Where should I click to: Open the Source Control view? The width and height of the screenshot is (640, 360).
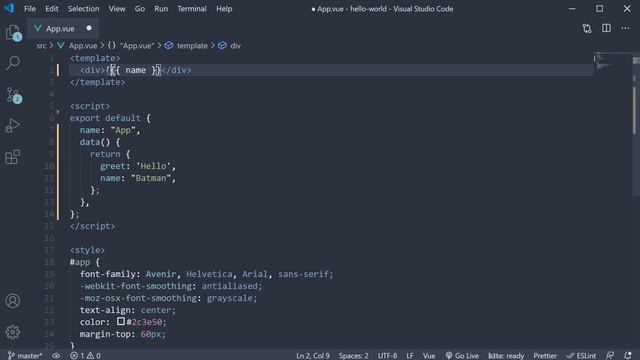coord(13,95)
